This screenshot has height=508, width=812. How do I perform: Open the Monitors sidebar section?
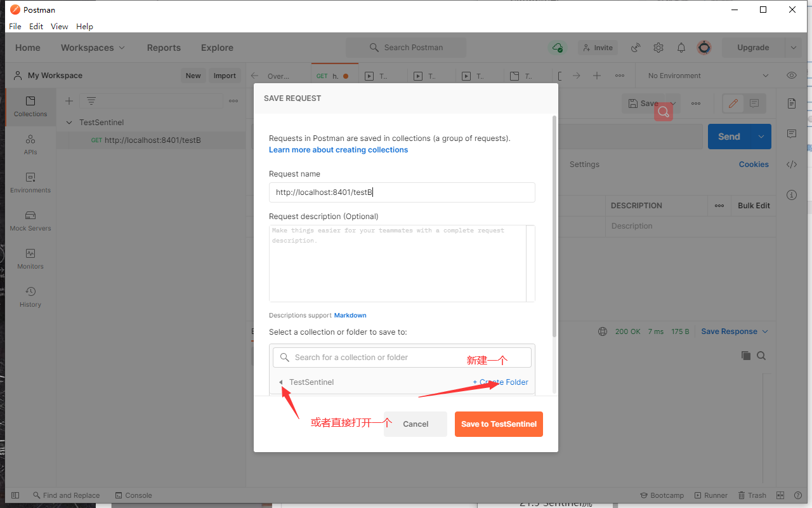[x=30, y=258]
